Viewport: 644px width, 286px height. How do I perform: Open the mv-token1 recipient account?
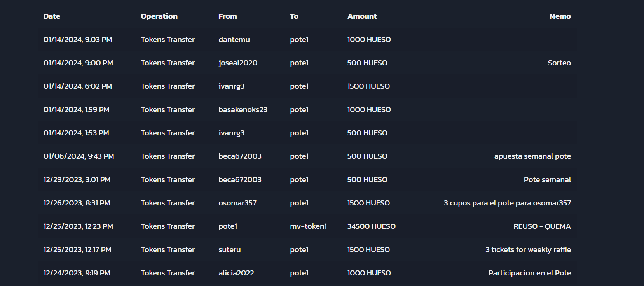308,226
